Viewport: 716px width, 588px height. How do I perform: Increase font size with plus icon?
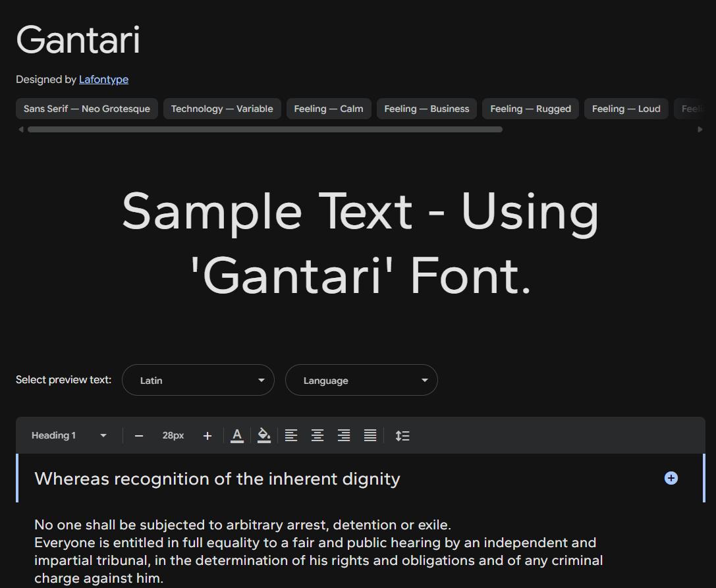207,436
